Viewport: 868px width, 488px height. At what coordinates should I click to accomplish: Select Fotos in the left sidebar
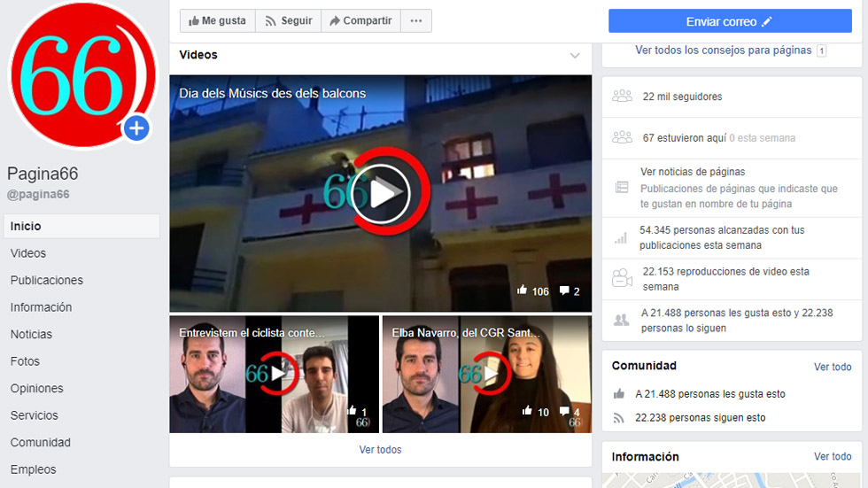25,361
